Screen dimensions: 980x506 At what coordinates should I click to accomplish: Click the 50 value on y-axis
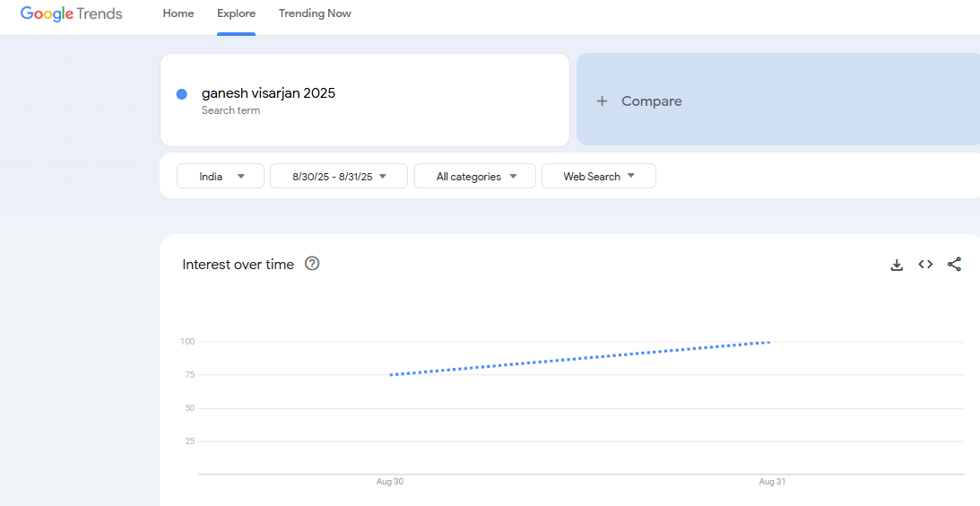pos(190,408)
